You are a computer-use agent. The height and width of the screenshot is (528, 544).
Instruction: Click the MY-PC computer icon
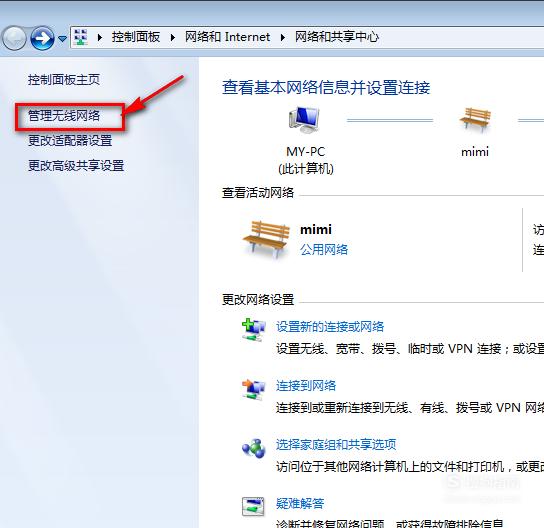click(304, 120)
